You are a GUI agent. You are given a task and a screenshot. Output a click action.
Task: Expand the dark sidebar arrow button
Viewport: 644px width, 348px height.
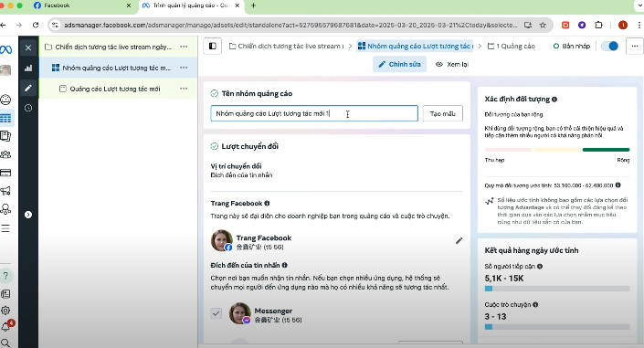click(28, 215)
